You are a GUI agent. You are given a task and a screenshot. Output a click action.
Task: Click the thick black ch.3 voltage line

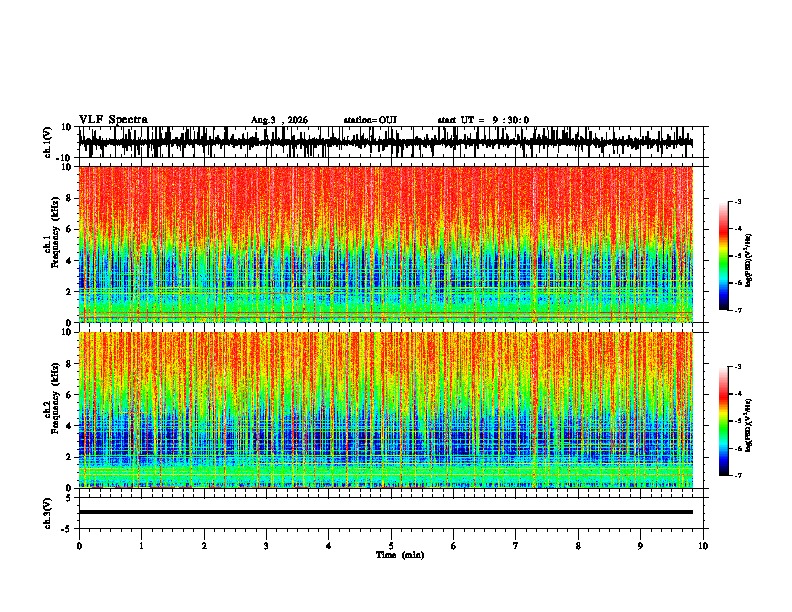385,512
